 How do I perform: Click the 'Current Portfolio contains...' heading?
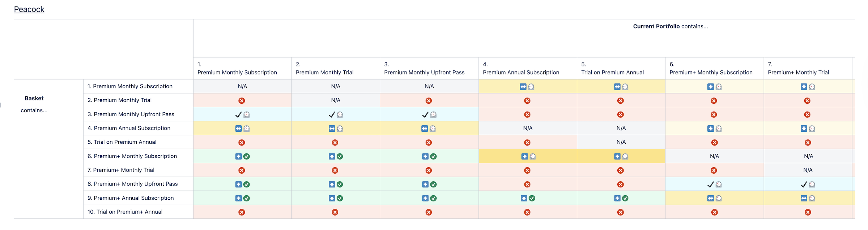(671, 26)
